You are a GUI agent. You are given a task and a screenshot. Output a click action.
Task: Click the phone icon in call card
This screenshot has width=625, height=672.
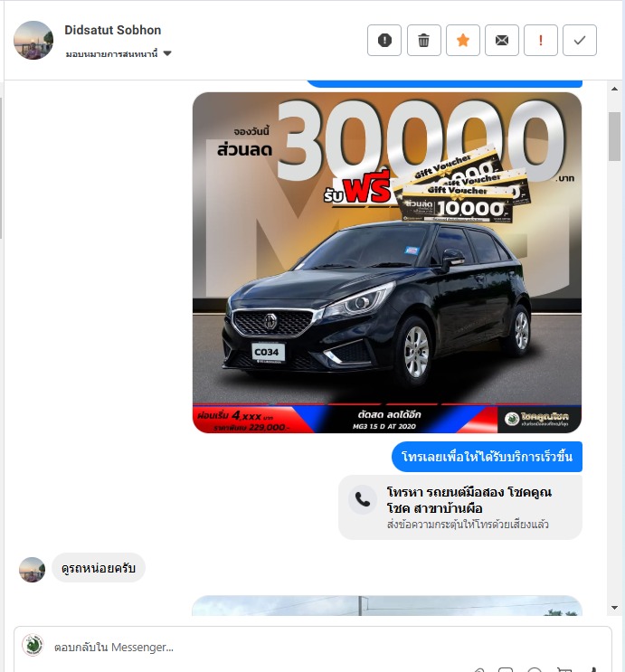click(362, 500)
